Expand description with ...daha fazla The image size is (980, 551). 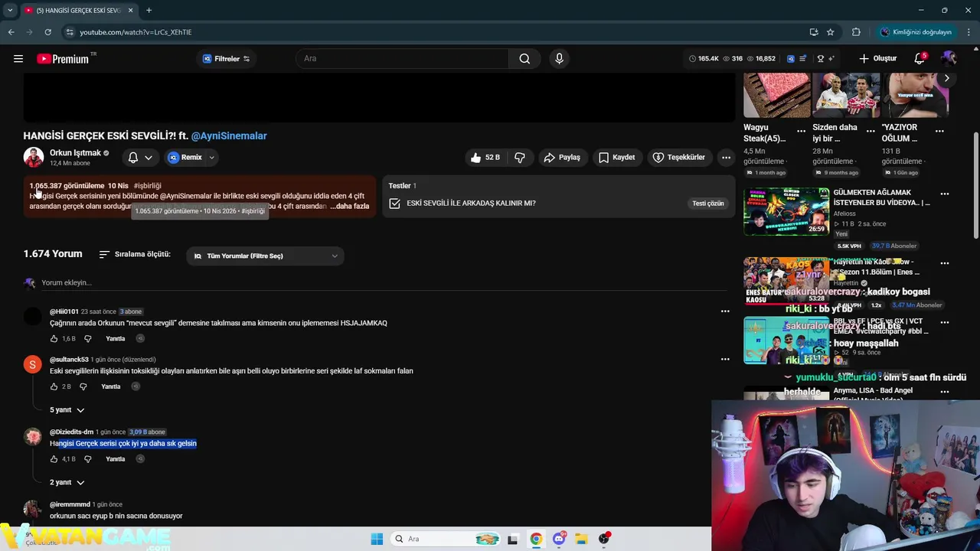click(x=350, y=207)
